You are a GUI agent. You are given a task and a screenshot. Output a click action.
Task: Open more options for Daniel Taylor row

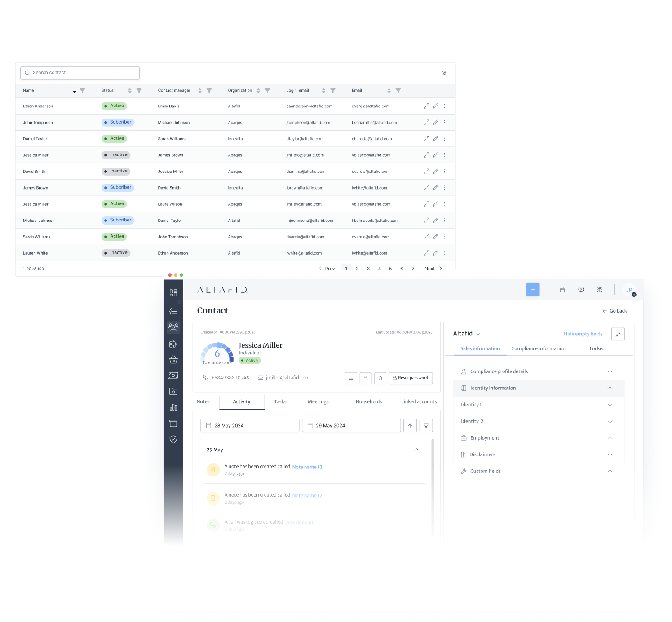(x=444, y=139)
